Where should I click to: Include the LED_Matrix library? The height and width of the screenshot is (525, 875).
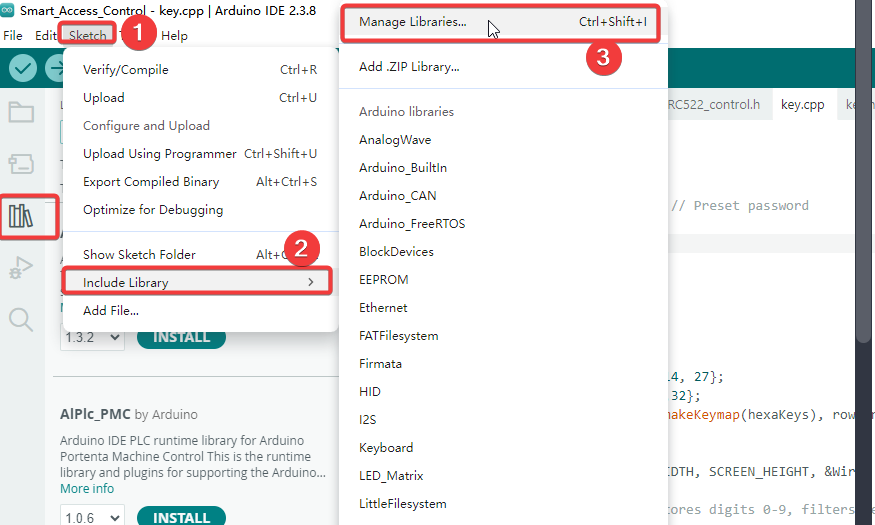click(503, 476)
